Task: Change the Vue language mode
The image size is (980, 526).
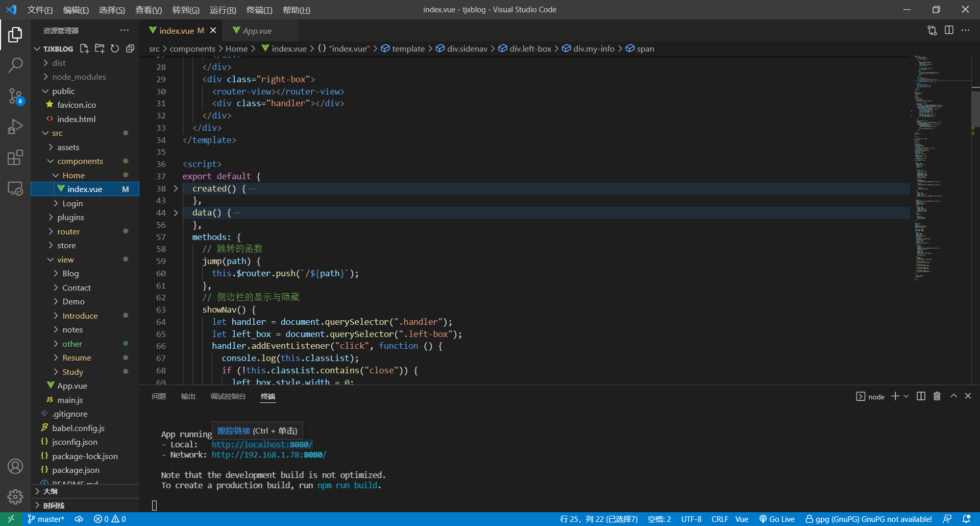Action: tap(742, 519)
